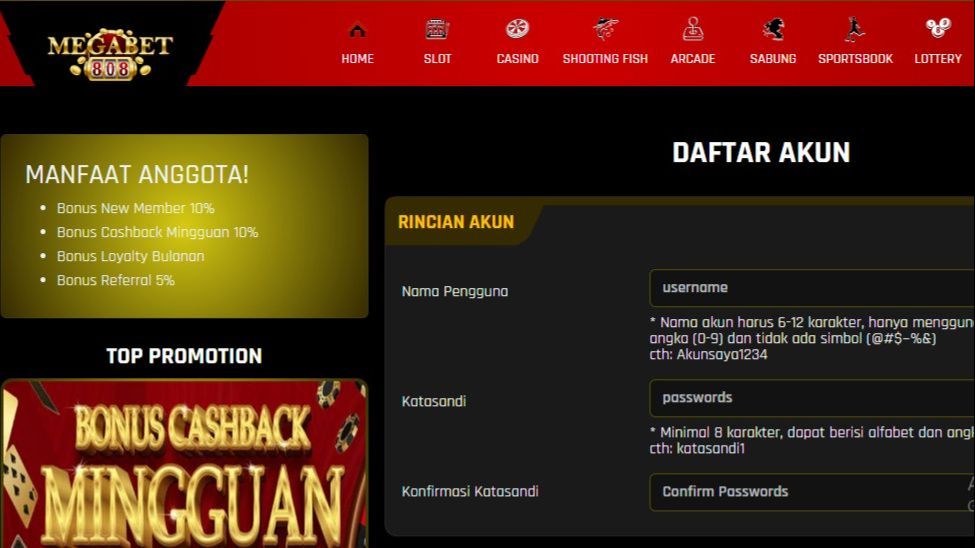Click the Slot machine icon
This screenshot has width=975, height=548.
tap(437, 29)
